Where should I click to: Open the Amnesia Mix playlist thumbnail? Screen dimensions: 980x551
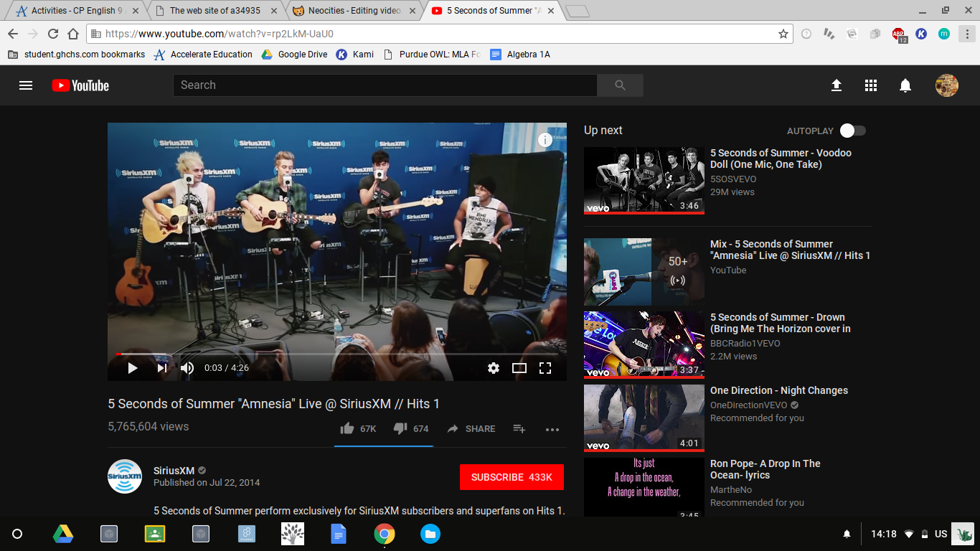click(x=644, y=272)
